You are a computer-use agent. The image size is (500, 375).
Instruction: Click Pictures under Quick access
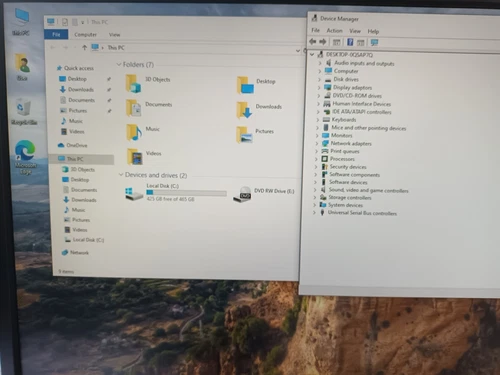tap(78, 110)
